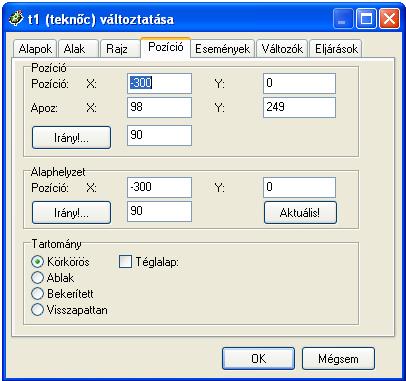Click the Apoz Y field showing 249
406x381 pixels.
click(299, 107)
